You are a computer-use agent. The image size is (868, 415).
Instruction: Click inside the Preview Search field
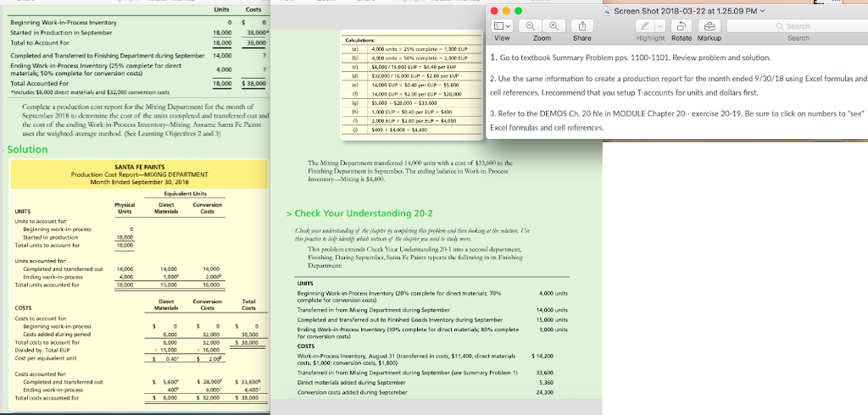pos(803,26)
